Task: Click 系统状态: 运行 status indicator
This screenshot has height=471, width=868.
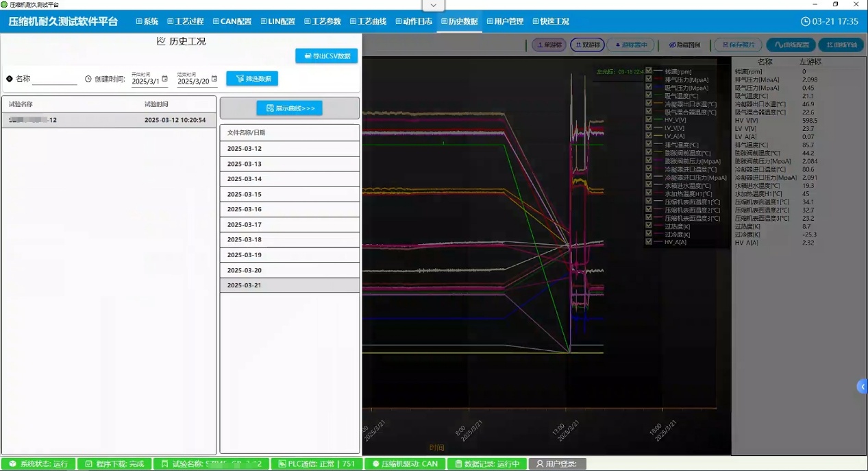Action: coord(38,464)
